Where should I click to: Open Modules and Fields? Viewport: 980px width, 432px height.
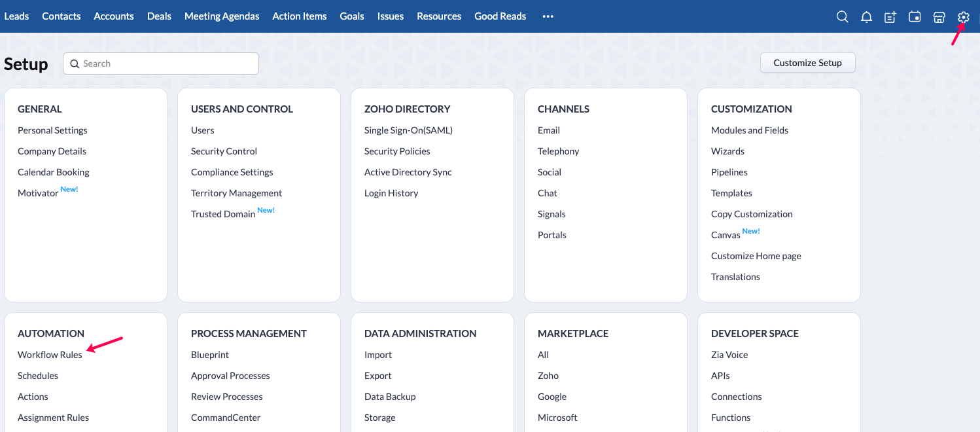(750, 130)
